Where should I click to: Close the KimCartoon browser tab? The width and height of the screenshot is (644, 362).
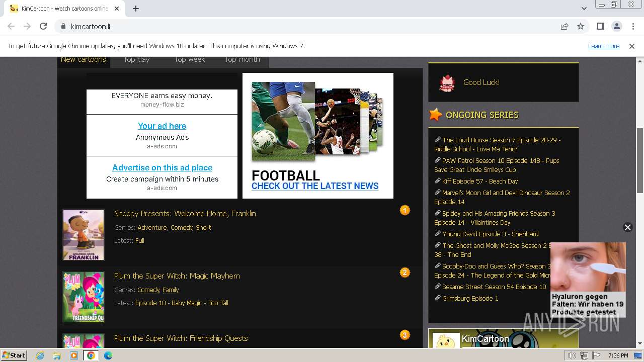pyautogui.click(x=117, y=9)
